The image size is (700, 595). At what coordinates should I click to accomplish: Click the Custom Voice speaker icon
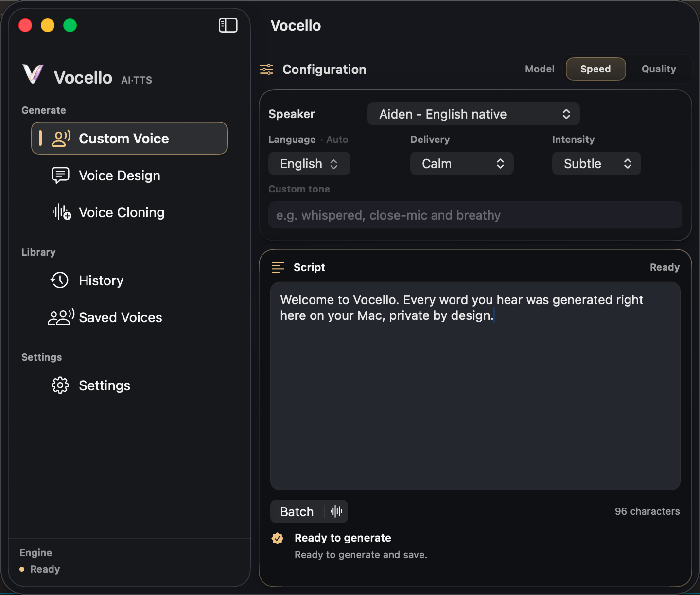[x=61, y=139]
